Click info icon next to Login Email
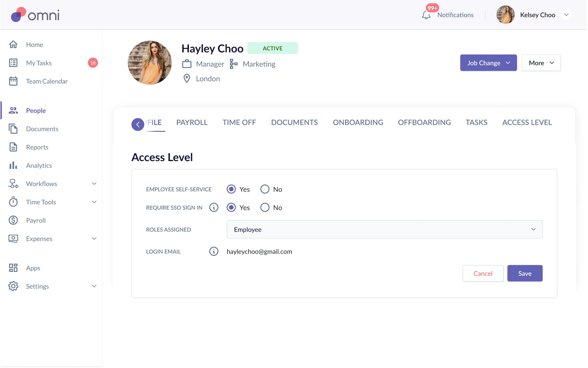Image resolution: width=588 pixels, height=368 pixels. click(x=214, y=251)
